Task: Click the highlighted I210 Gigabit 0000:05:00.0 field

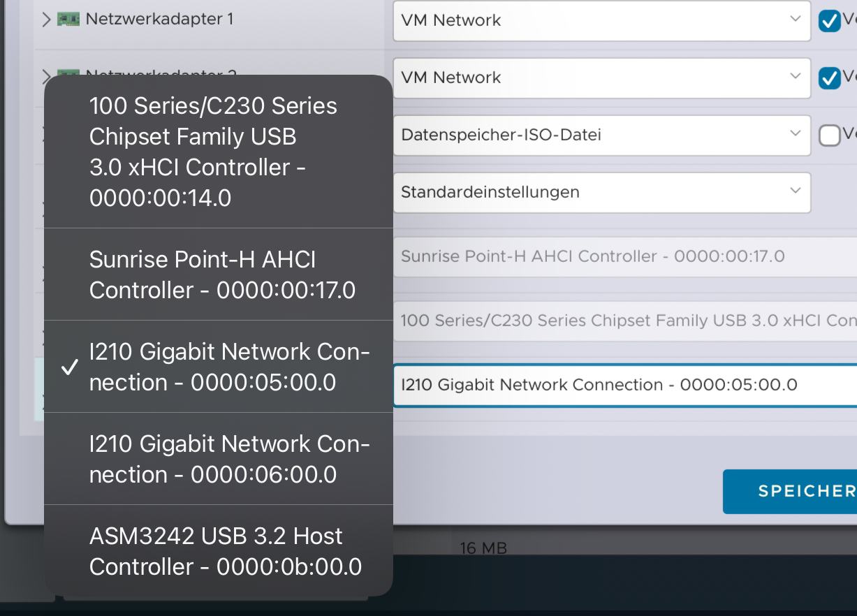Action: [x=622, y=385]
